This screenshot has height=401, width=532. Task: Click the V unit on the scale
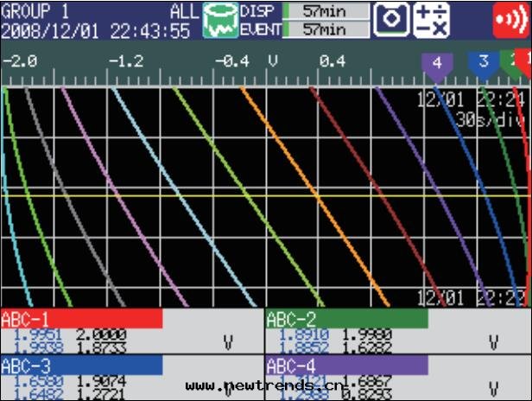273,60
